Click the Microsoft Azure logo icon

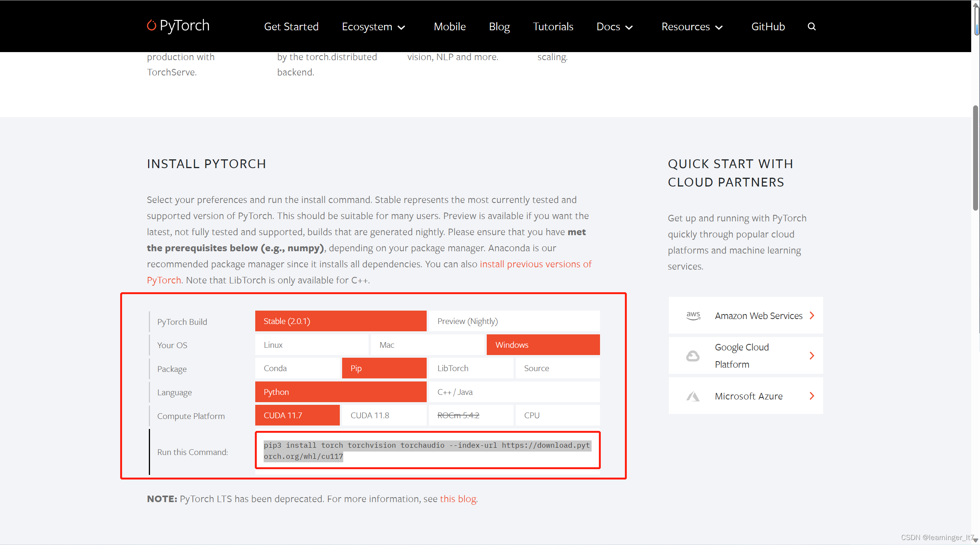[x=692, y=396]
